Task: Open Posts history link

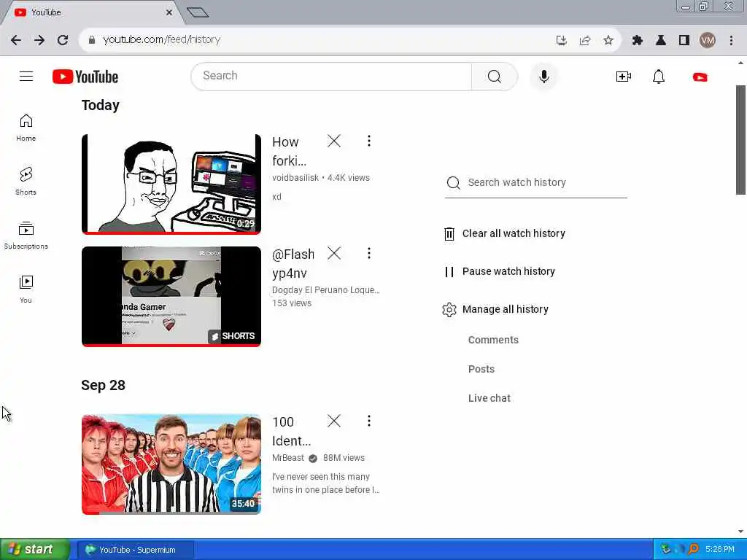Action: tap(481, 369)
